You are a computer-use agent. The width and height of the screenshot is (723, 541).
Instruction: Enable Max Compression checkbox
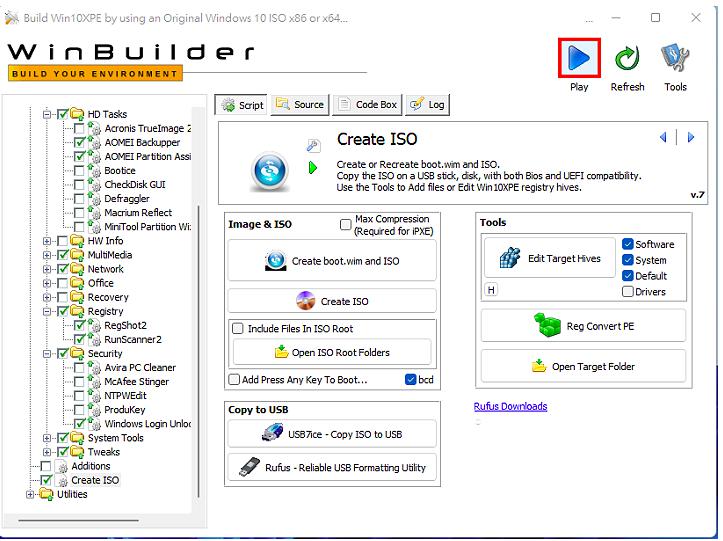coord(346,225)
